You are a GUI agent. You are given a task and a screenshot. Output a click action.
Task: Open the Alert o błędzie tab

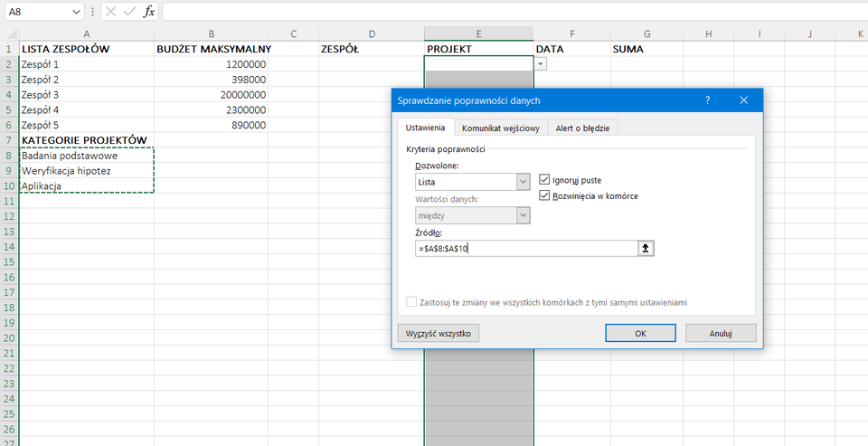[x=580, y=128]
